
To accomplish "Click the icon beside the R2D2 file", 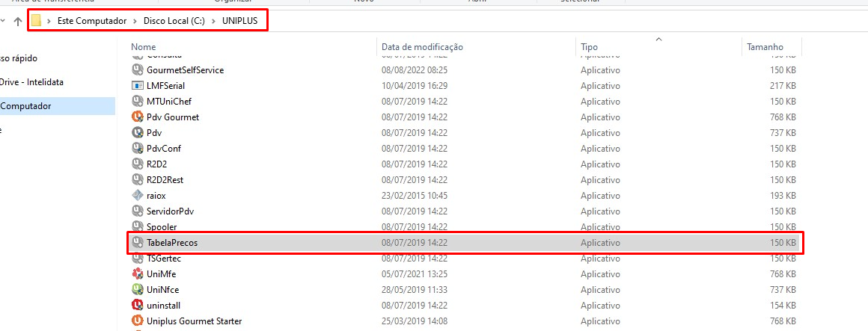I will [137, 164].
